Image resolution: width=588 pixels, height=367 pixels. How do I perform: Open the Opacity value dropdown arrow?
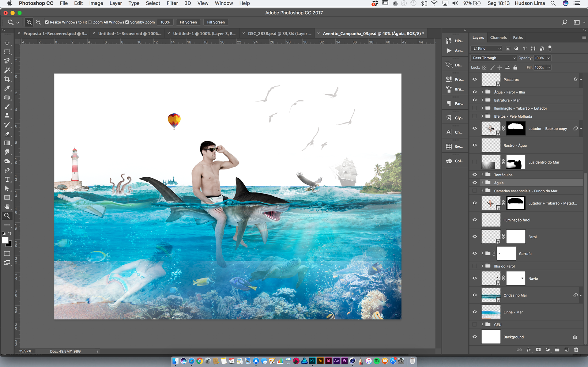point(548,58)
